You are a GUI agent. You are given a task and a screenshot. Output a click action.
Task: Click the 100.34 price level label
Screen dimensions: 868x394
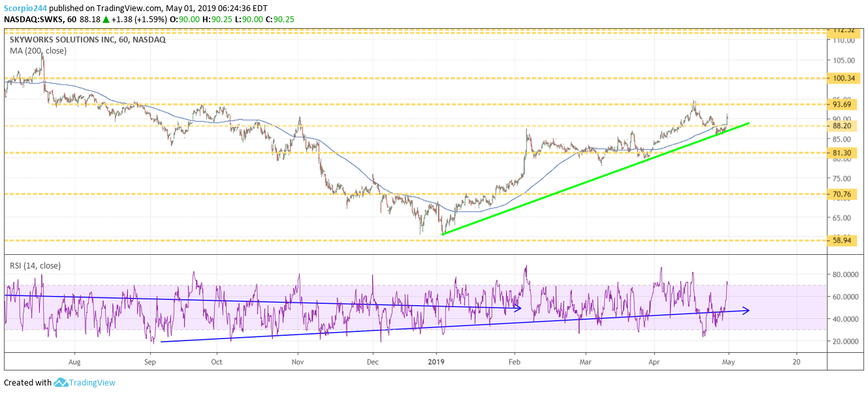click(845, 78)
